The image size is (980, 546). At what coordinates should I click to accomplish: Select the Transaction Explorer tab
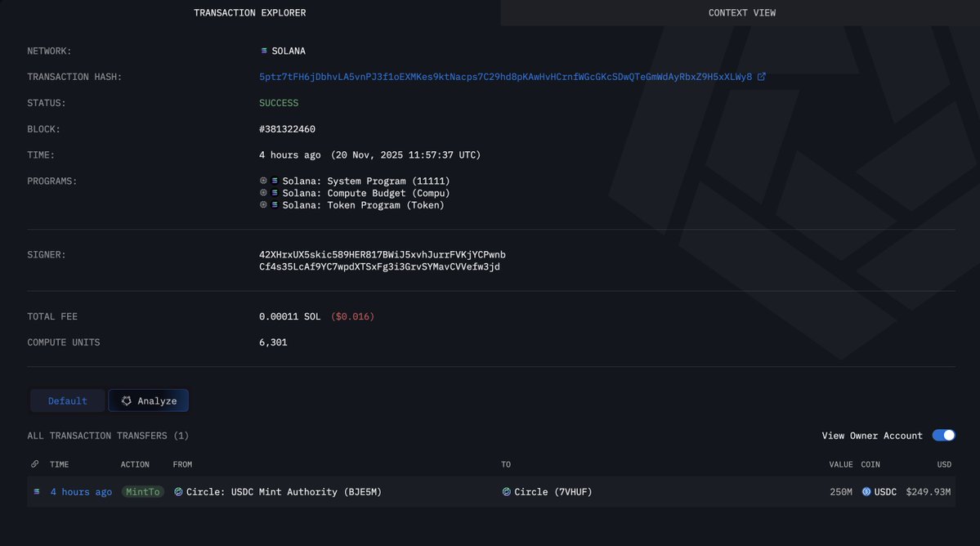(249, 12)
